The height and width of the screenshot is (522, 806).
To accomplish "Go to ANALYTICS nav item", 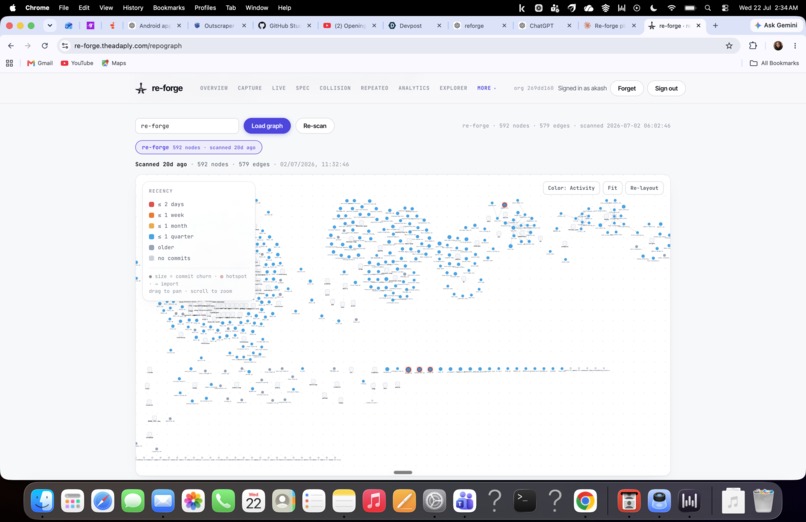I will (414, 88).
